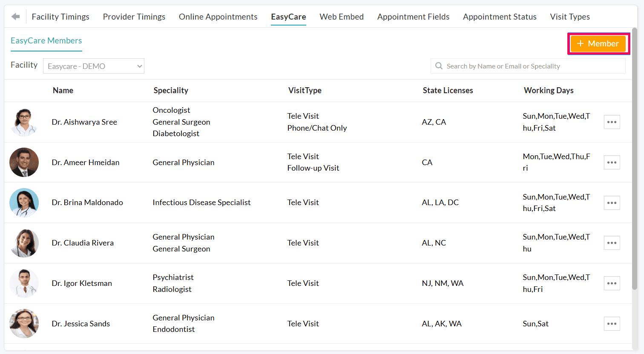Open the Facility selection dropdown
This screenshot has height=354, width=644.
click(x=93, y=66)
